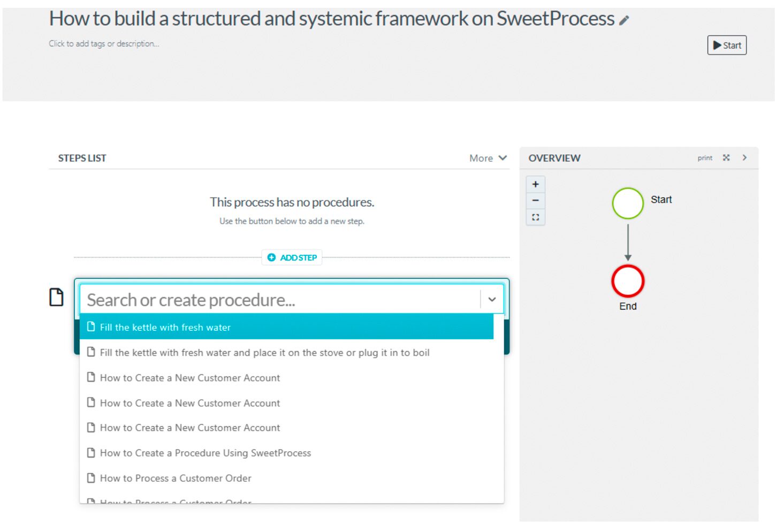
Task: Click the print link in the Overview panel
Action: click(705, 157)
